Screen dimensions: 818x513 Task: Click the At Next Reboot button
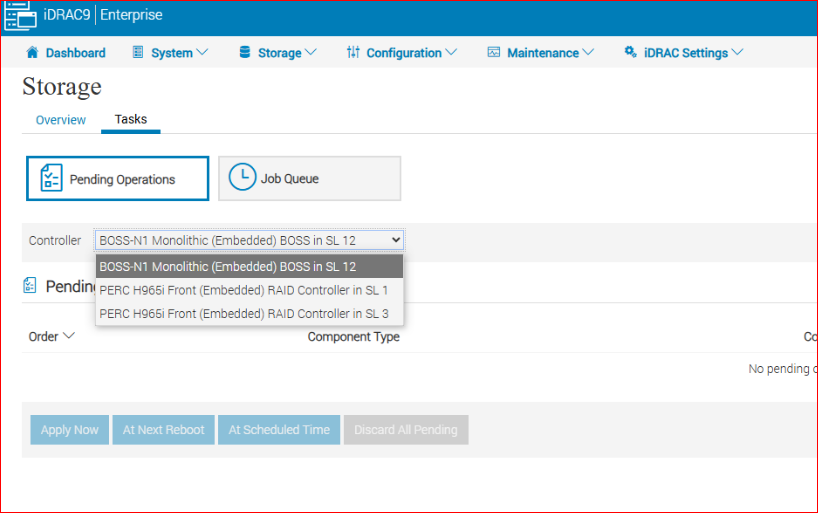point(163,430)
